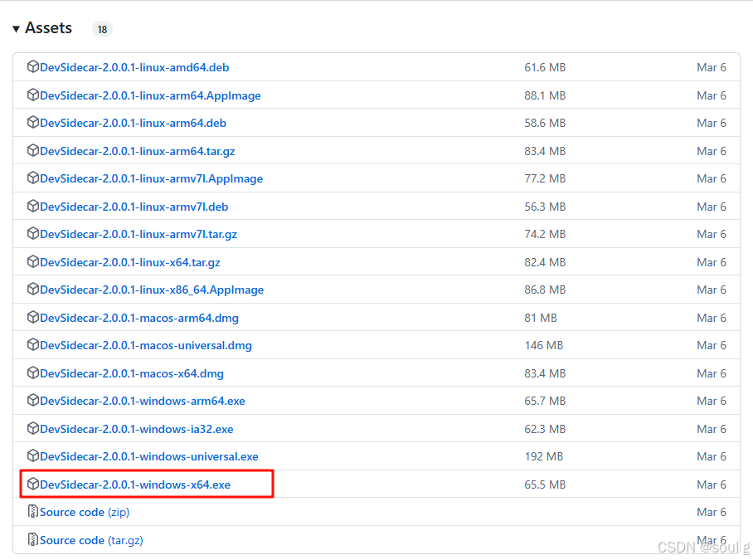Click the Mar 6 date in the linux-amd64.deb row
Viewport: 753px width, 560px height.
[x=712, y=67]
